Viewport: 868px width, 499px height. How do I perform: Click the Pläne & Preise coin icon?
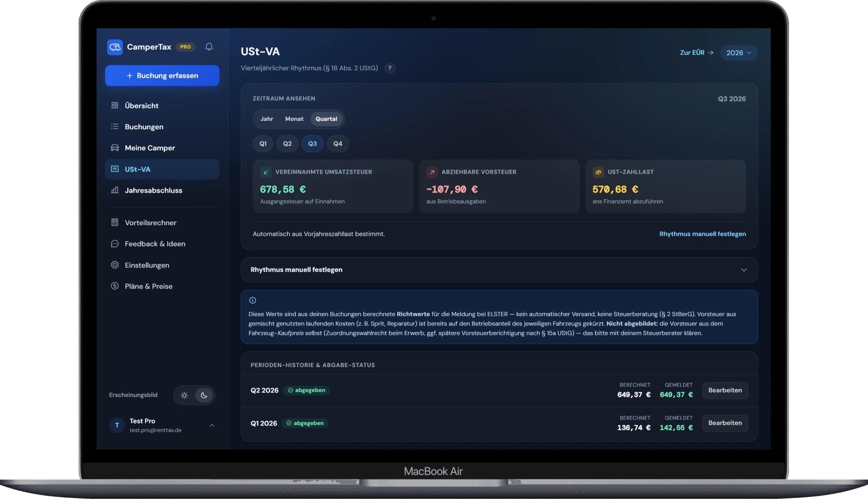[x=115, y=286]
